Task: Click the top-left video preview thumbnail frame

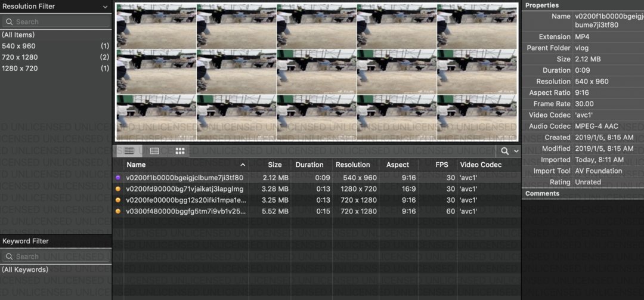Action: [156, 26]
